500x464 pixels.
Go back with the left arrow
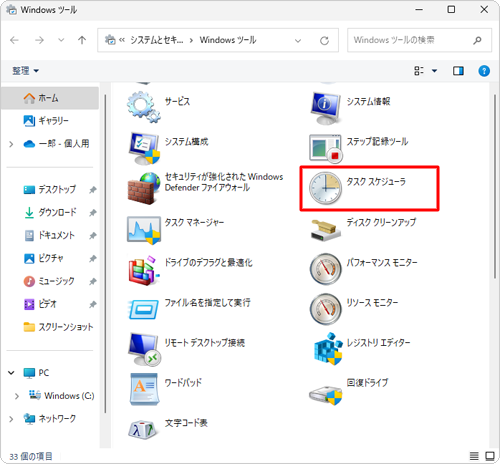[x=14, y=40]
